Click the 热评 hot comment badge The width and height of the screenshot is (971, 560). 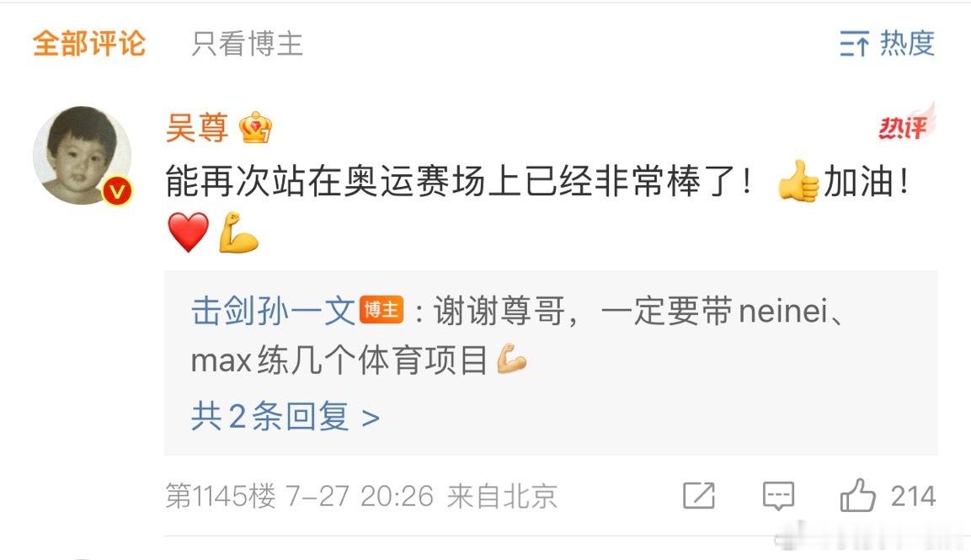point(905,124)
